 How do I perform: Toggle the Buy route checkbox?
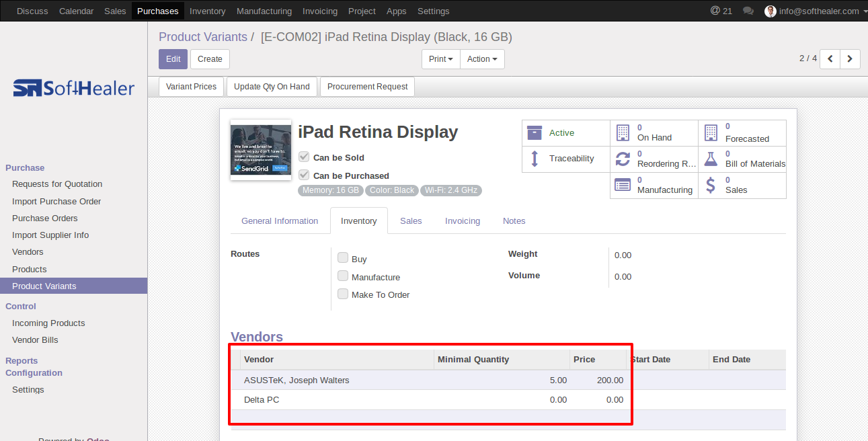(343, 257)
